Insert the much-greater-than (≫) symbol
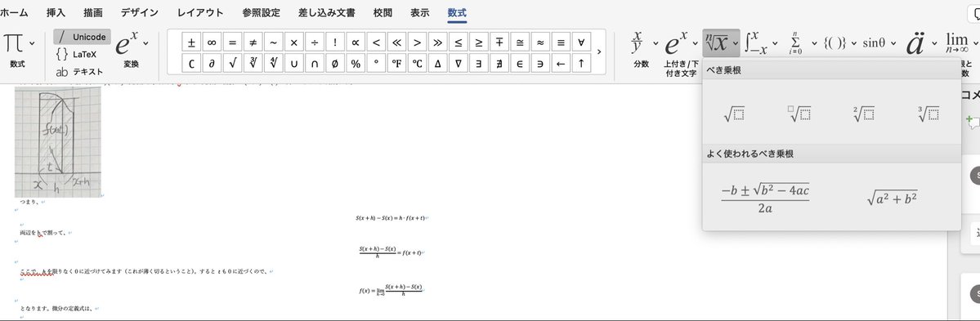 [x=438, y=42]
